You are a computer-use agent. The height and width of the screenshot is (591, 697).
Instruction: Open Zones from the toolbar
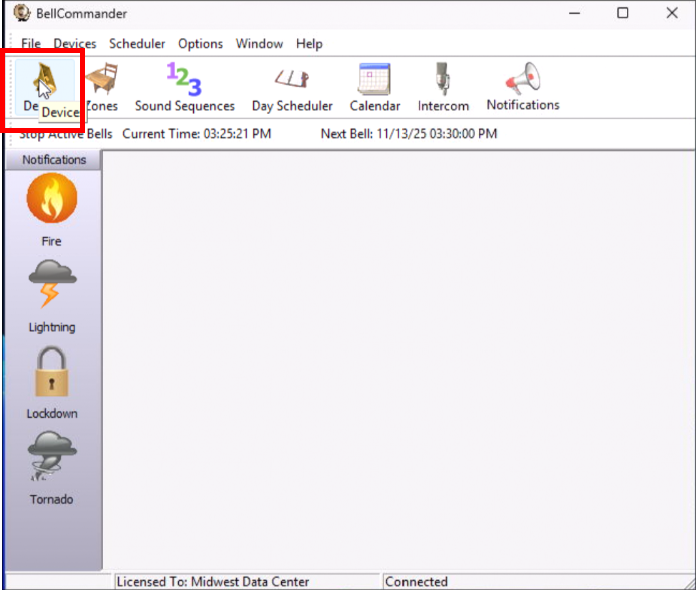tap(101, 86)
